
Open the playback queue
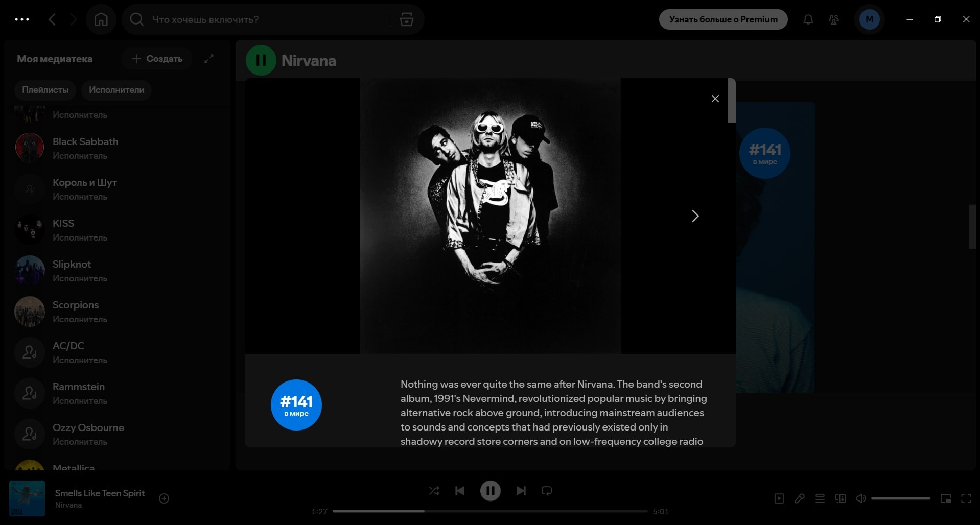click(x=820, y=498)
